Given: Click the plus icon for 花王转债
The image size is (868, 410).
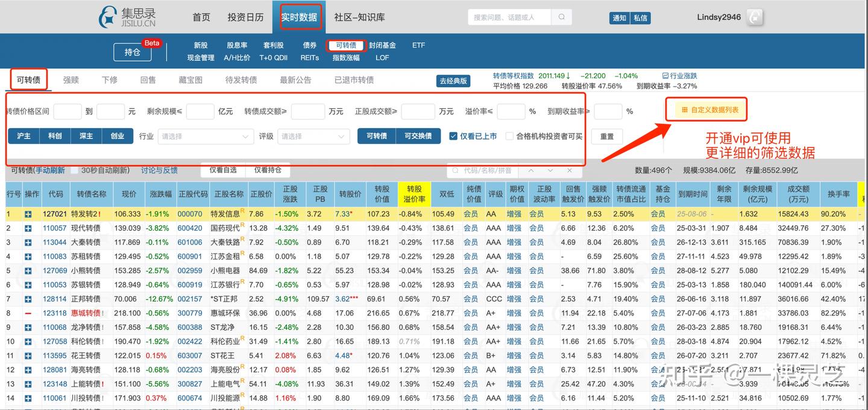Looking at the screenshot, I should point(28,356).
